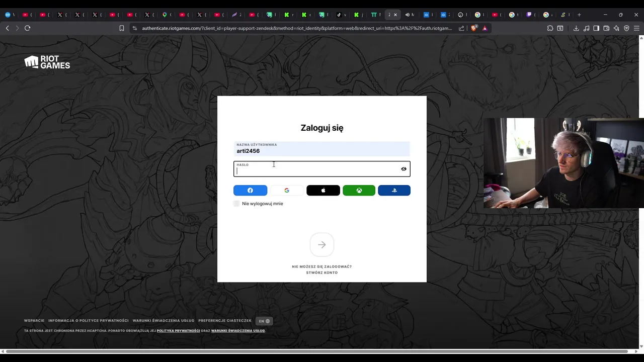Sign in with the Facebook button

250,191
